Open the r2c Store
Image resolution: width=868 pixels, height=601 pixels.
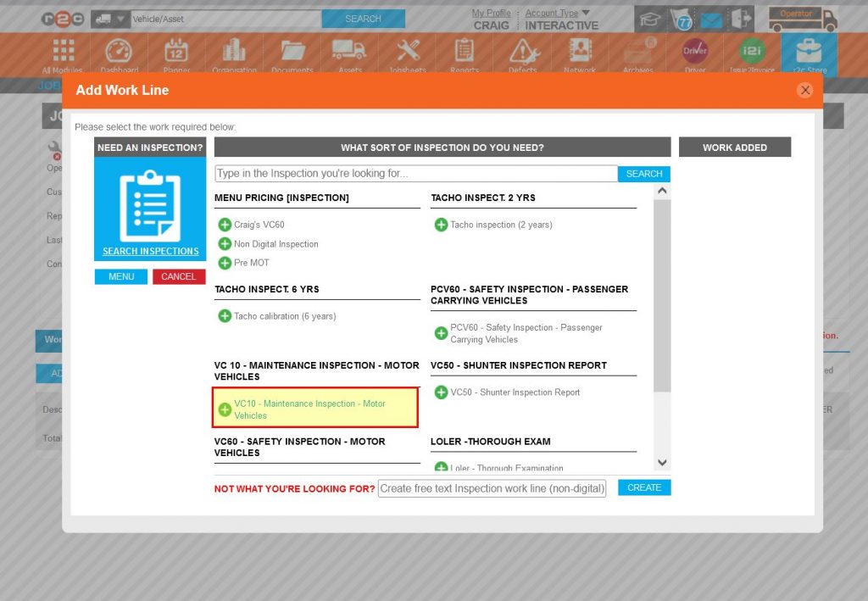click(x=809, y=53)
